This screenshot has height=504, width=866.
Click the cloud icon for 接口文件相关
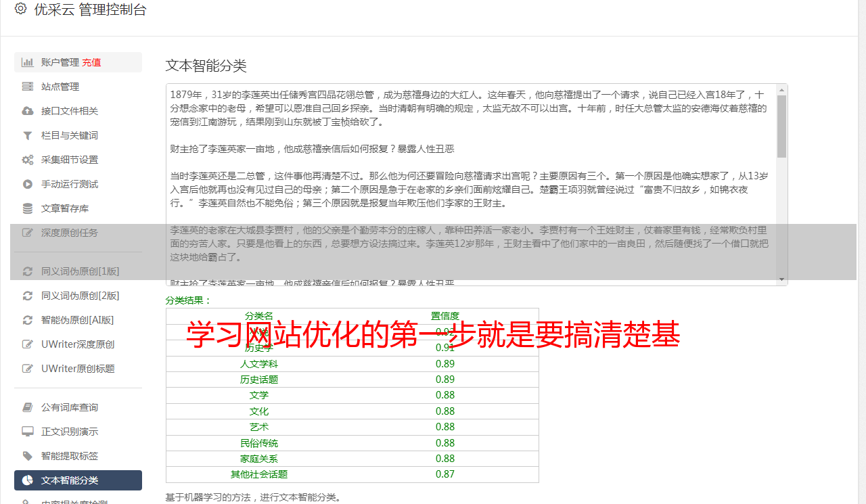tap(28, 111)
